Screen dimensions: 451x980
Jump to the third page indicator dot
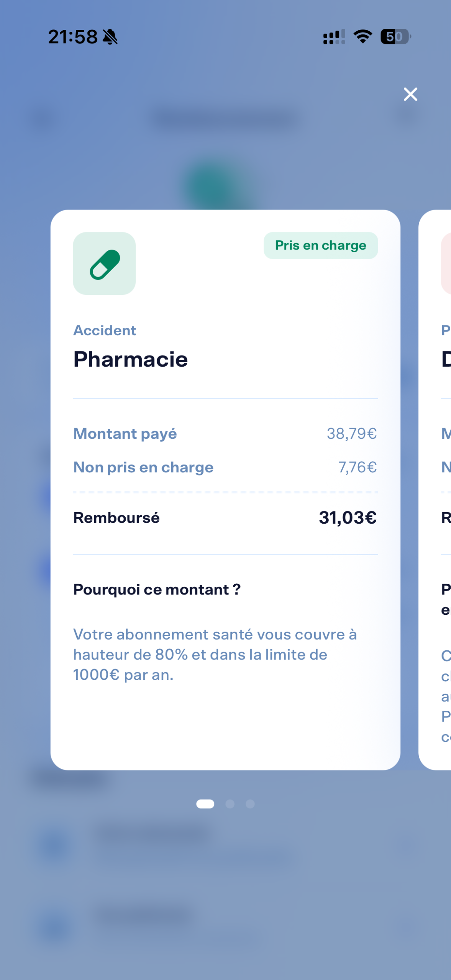pyautogui.click(x=250, y=804)
